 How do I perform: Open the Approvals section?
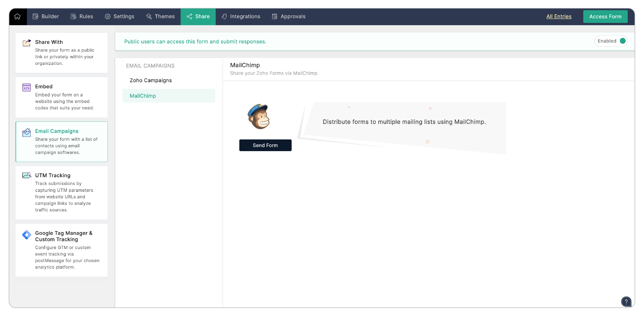tap(289, 16)
